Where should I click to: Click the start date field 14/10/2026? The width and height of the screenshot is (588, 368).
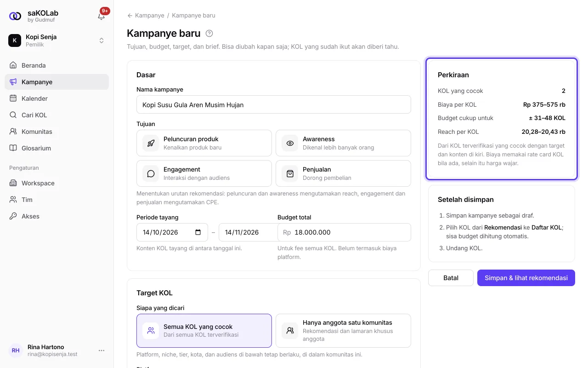(x=172, y=232)
